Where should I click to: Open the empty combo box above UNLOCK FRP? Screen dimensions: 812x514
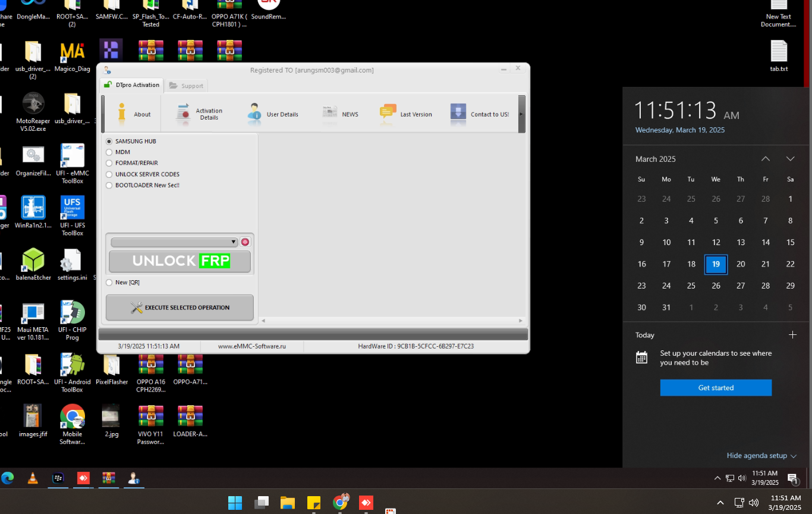(x=174, y=242)
